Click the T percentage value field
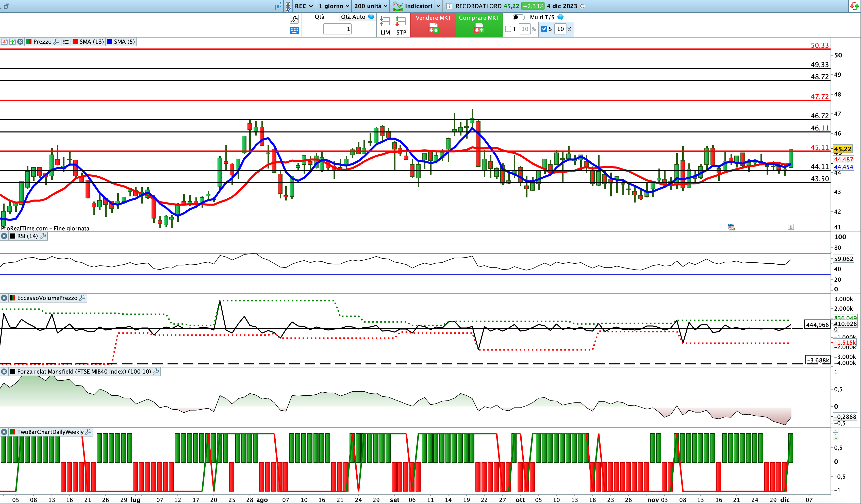Viewport: 861px width, 504px height. (525, 29)
